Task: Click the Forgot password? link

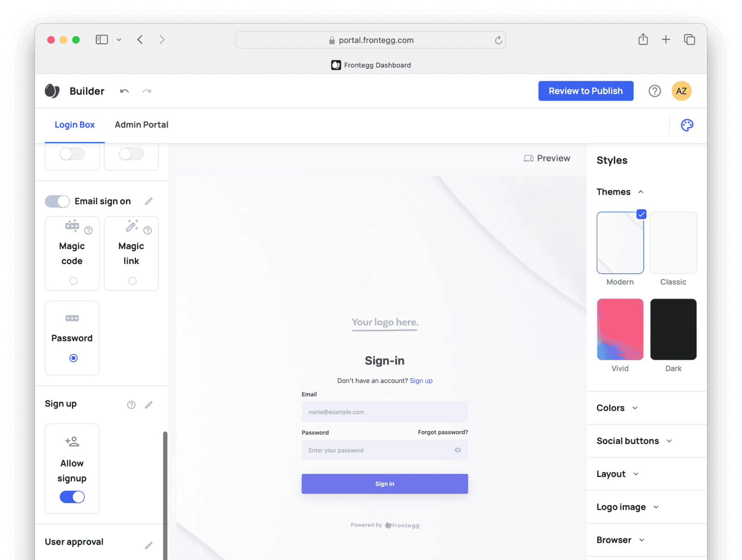Action: coord(443,432)
